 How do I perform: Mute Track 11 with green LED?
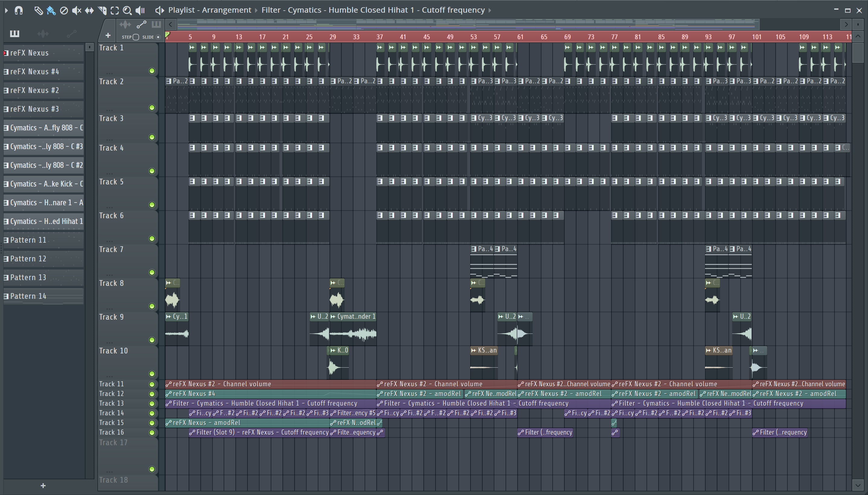pos(152,384)
